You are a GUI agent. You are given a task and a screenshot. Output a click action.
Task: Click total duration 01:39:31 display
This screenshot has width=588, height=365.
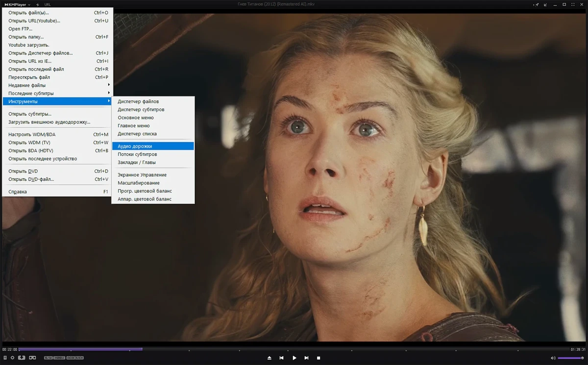pos(578,349)
